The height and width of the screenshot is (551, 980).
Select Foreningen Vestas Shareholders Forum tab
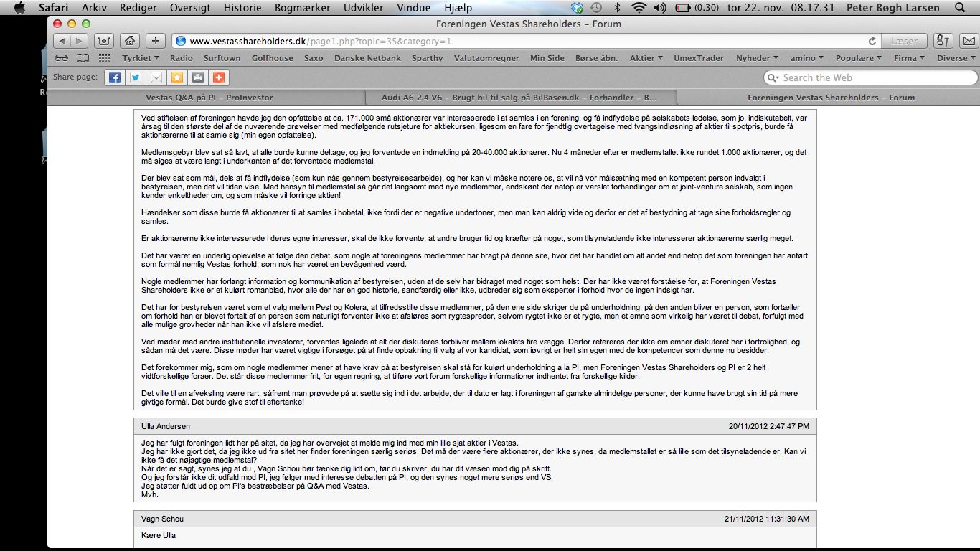pyautogui.click(x=831, y=98)
